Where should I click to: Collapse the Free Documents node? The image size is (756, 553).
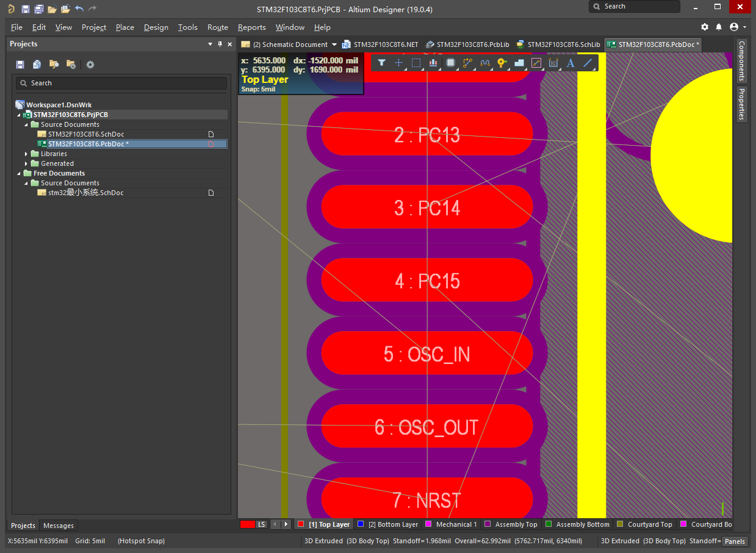pyautogui.click(x=19, y=173)
